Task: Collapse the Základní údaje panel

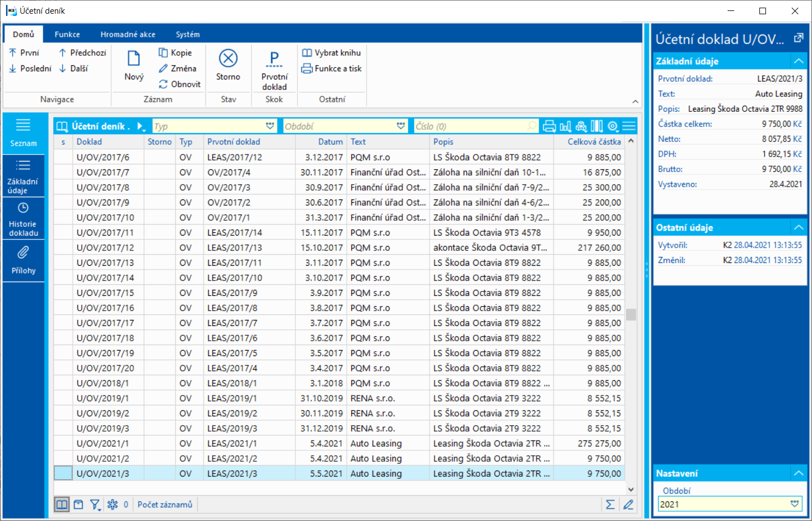Action: pos(798,61)
